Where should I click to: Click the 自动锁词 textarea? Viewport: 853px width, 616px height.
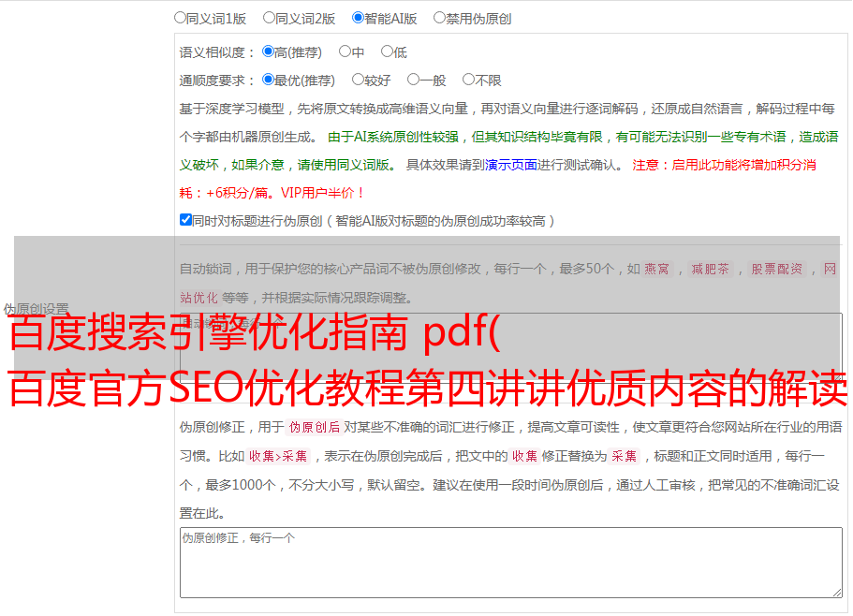coord(511,348)
